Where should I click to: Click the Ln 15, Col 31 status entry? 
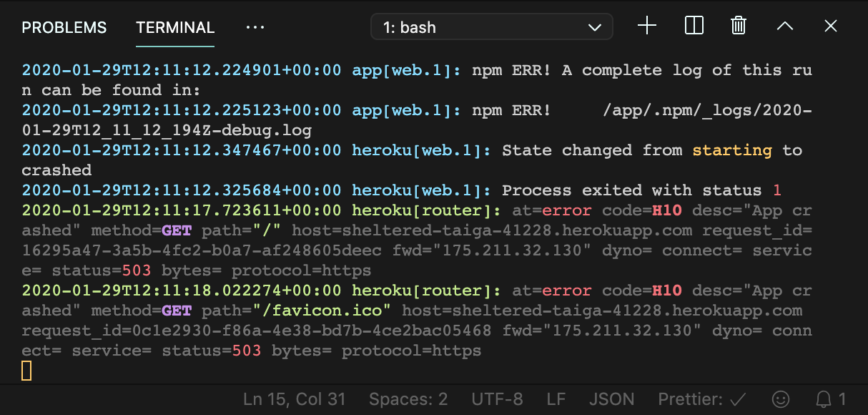click(x=295, y=399)
